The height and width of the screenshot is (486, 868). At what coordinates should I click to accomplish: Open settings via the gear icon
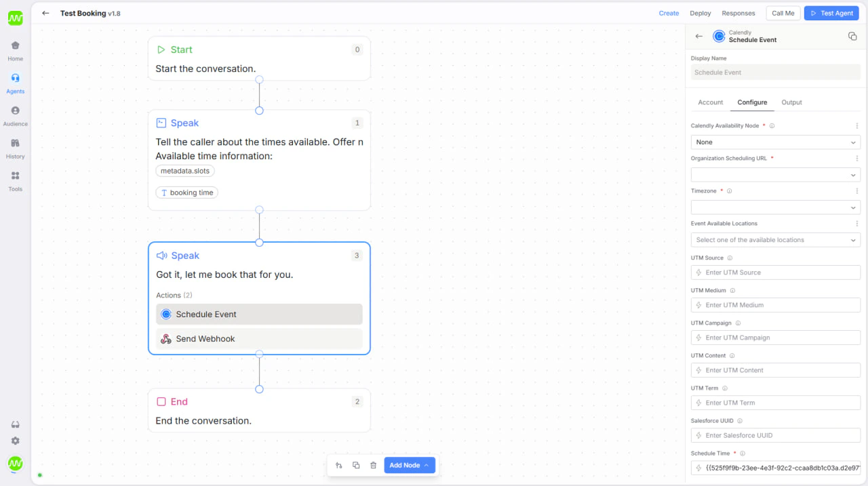pyautogui.click(x=15, y=441)
